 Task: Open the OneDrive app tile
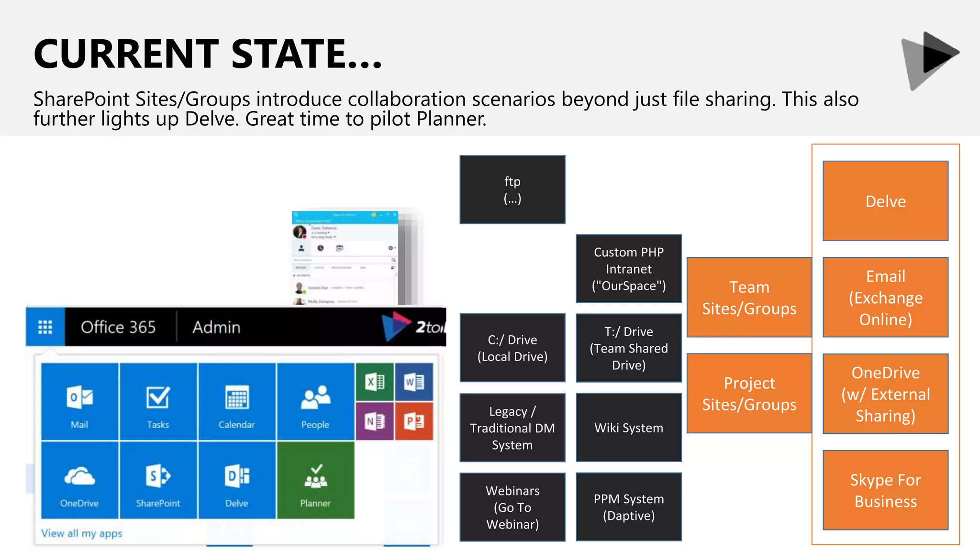(x=79, y=480)
